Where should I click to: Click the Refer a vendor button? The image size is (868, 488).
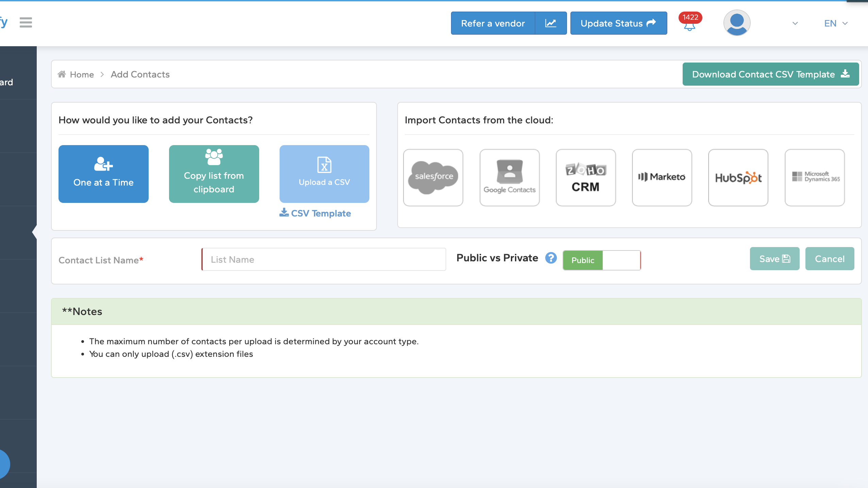[x=493, y=23]
